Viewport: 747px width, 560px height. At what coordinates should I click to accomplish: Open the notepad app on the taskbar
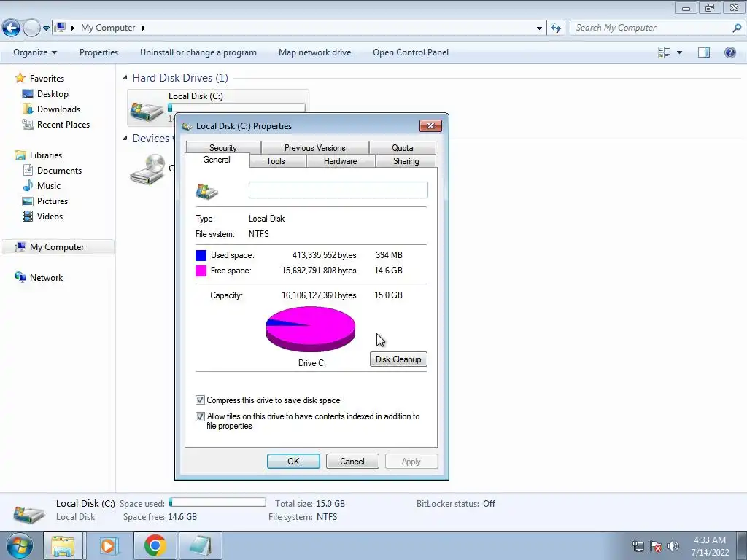click(200, 545)
